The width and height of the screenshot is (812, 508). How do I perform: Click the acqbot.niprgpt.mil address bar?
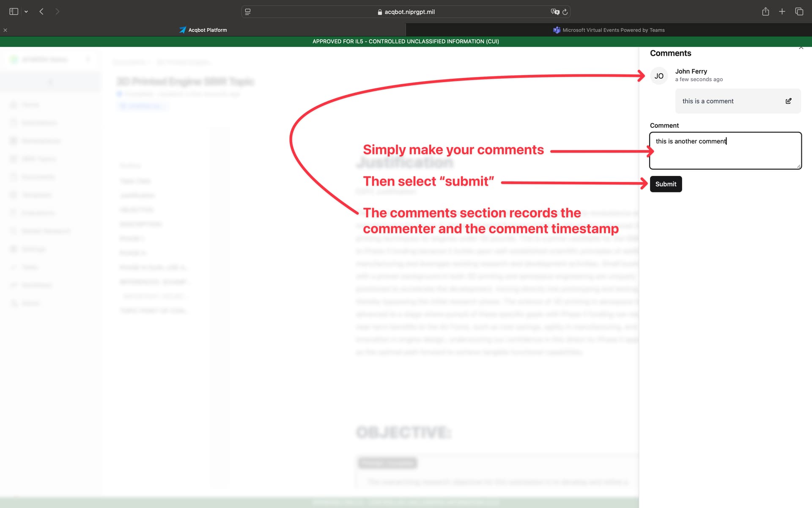406,12
